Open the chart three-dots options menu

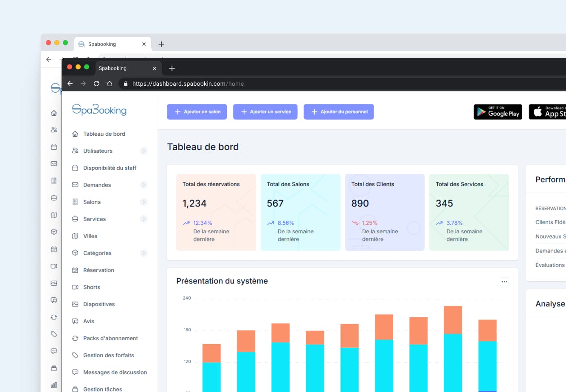504,282
